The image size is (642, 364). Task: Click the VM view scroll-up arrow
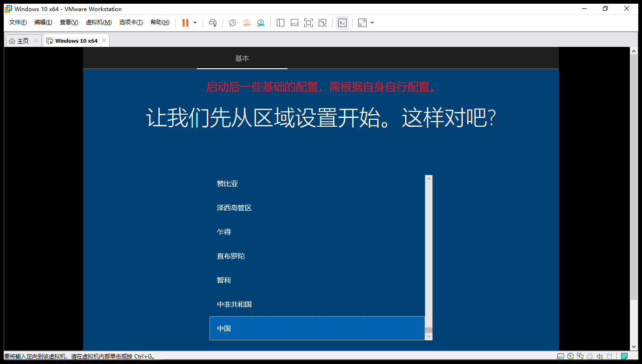click(634, 51)
